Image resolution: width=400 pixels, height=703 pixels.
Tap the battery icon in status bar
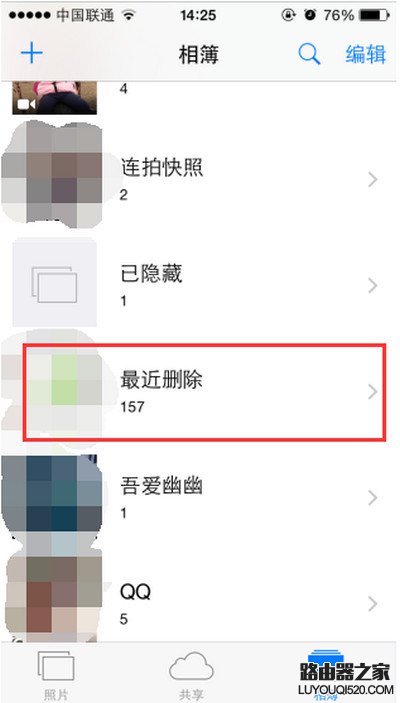click(x=375, y=15)
